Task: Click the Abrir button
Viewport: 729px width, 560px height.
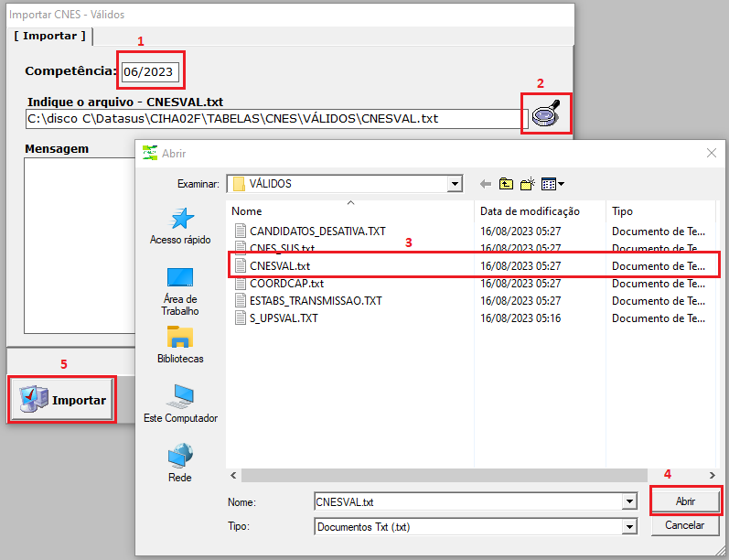Action: [685, 501]
